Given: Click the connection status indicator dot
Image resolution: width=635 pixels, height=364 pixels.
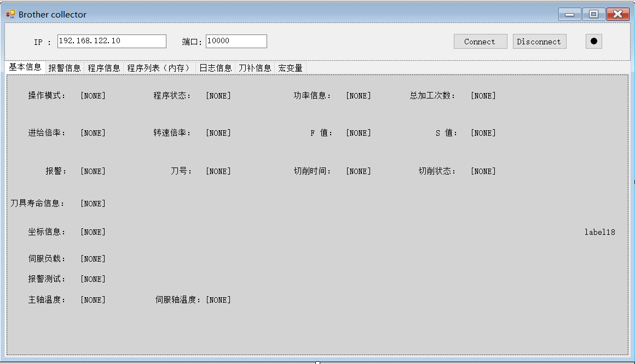Looking at the screenshot, I should pos(593,41).
